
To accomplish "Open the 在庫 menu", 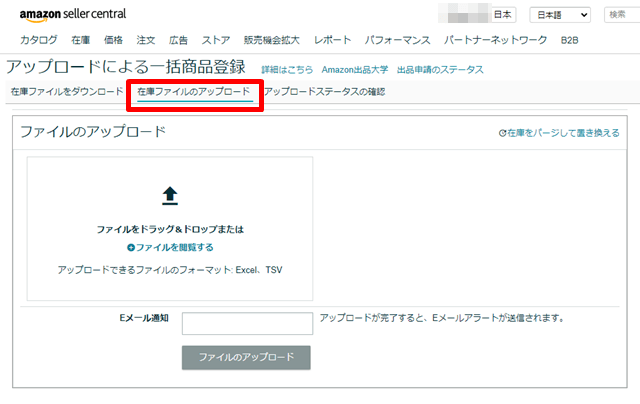I will click(81, 40).
